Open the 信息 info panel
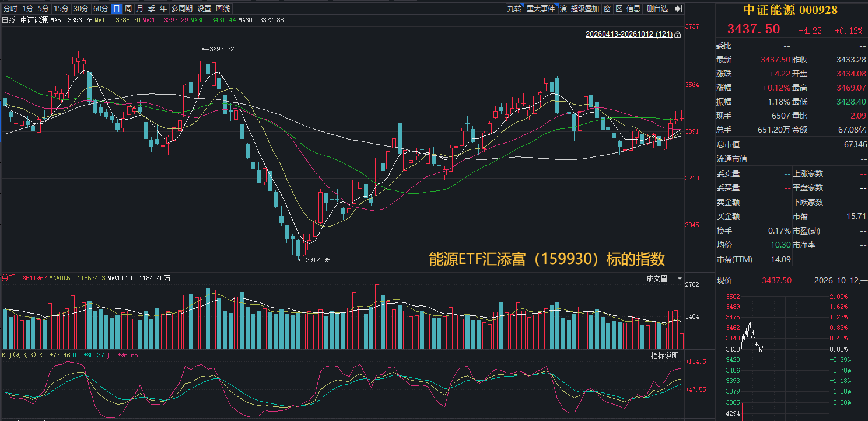The width and height of the screenshot is (868, 421). (633, 8)
